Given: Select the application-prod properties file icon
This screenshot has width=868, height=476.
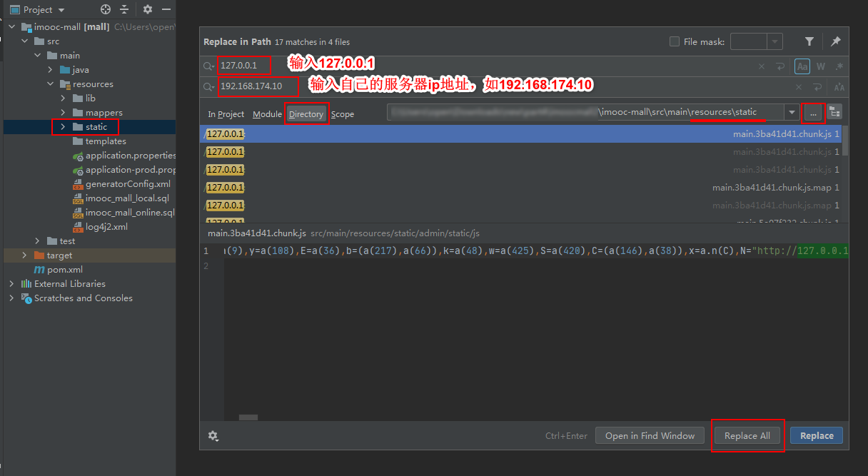Looking at the screenshot, I should point(79,170).
